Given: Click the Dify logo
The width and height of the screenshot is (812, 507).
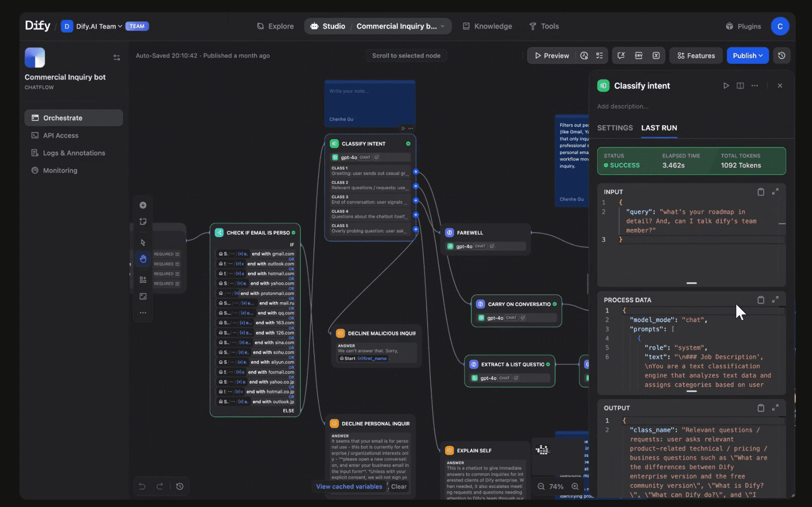Looking at the screenshot, I should pos(38,26).
